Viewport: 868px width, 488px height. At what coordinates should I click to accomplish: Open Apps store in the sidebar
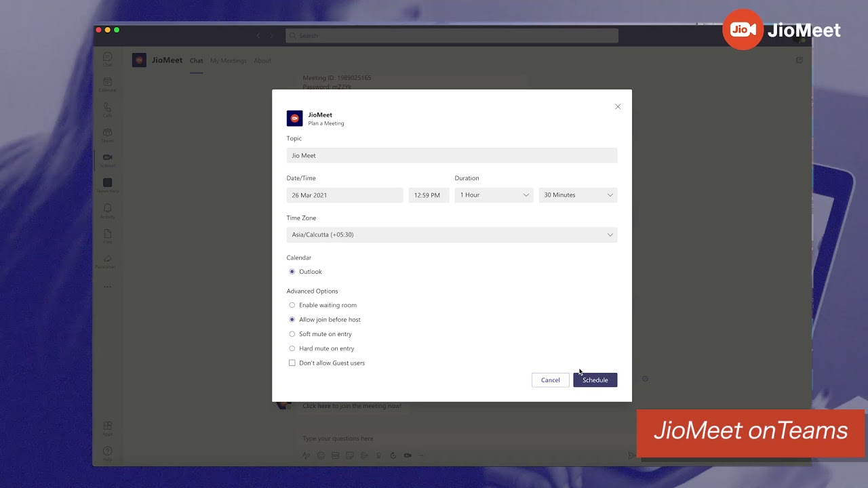(107, 428)
